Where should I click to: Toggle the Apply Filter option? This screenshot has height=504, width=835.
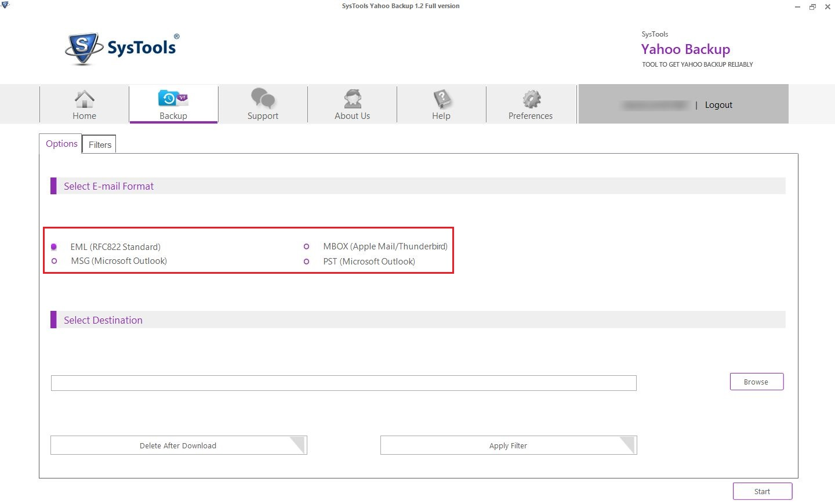pyautogui.click(x=508, y=445)
